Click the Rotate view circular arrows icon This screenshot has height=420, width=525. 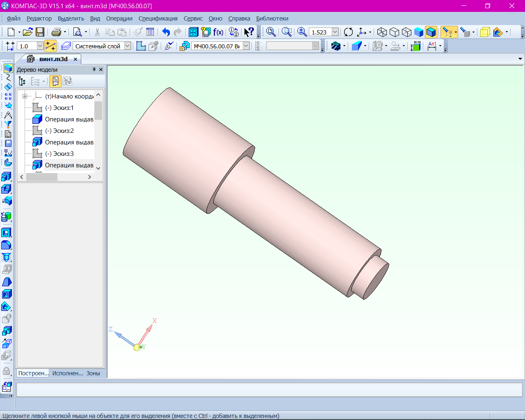(x=349, y=32)
